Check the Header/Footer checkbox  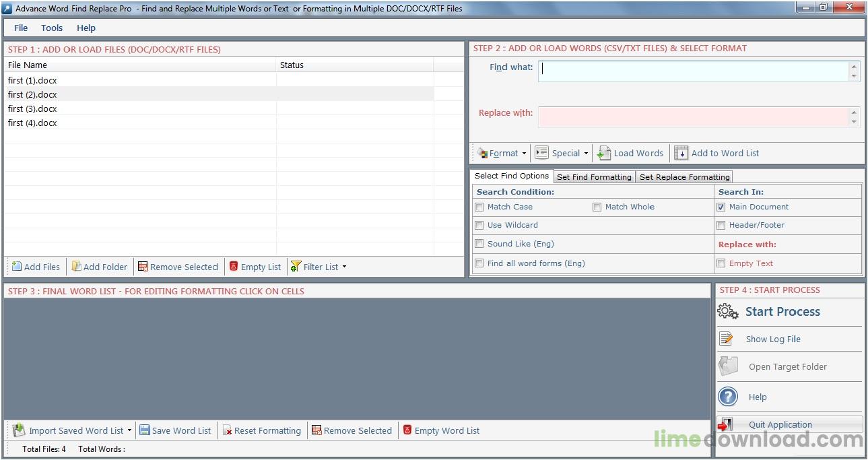721,225
